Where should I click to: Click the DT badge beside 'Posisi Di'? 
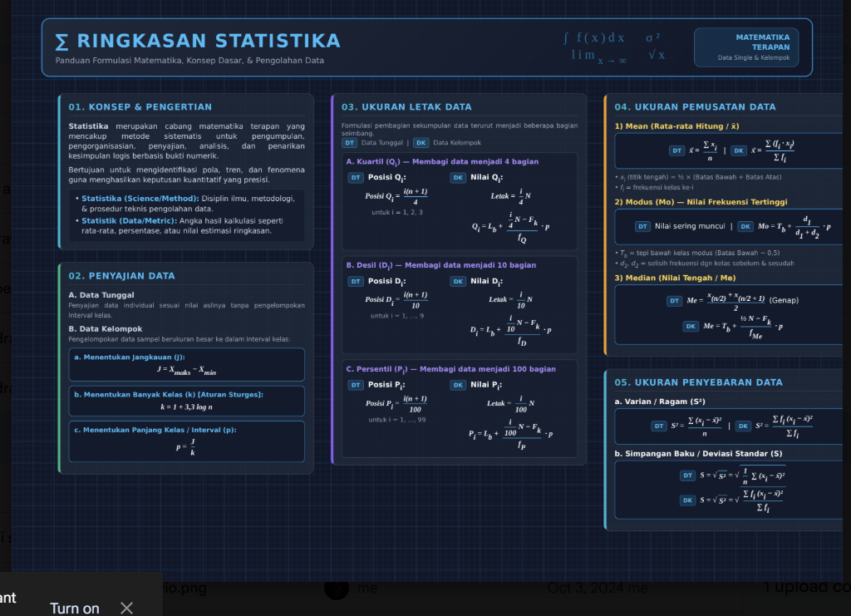click(356, 281)
